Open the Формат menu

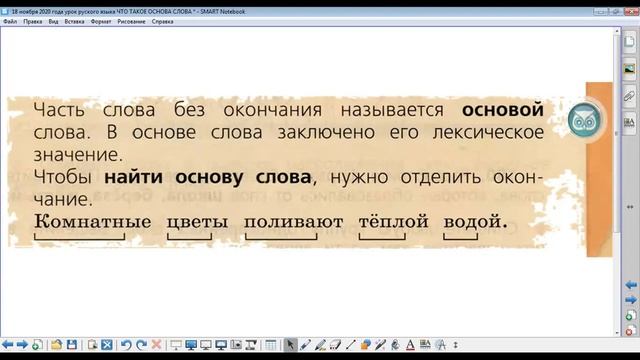click(x=101, y=22)
